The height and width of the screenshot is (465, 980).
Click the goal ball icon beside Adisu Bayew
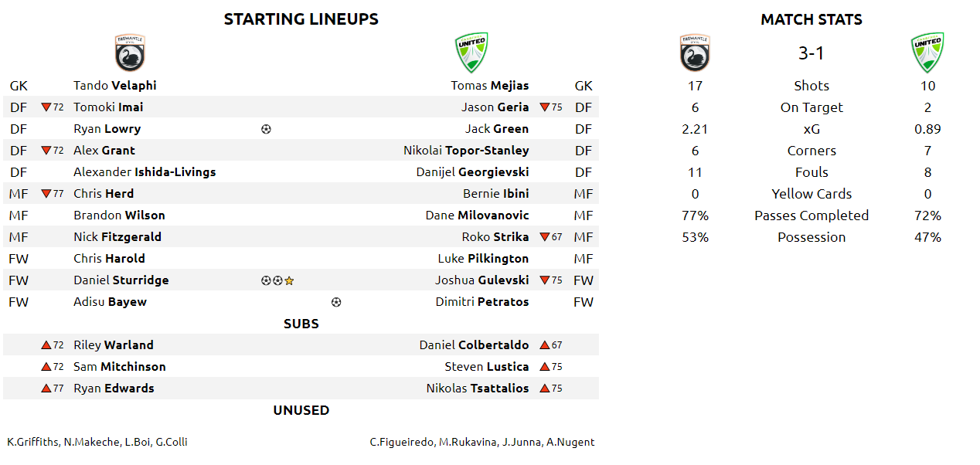335,302
